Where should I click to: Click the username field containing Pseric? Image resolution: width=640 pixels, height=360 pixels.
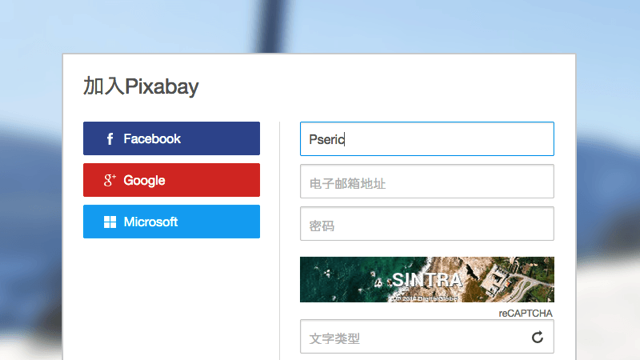[x=427, y=139]
